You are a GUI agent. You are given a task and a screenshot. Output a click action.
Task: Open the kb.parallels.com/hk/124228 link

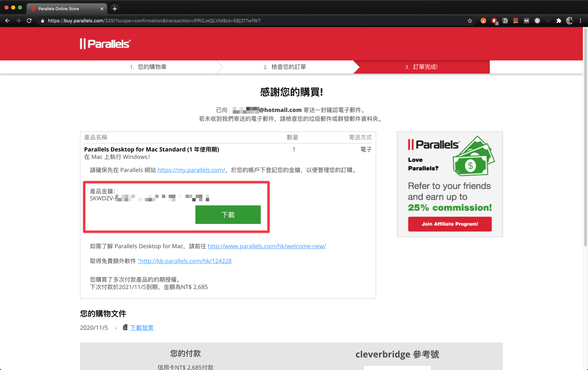point(185,261)
